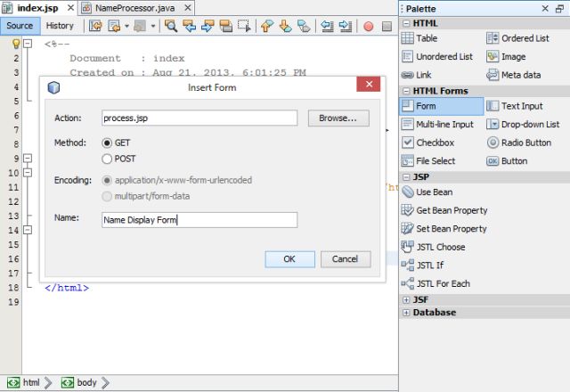Switch to History view

[60, 26]
